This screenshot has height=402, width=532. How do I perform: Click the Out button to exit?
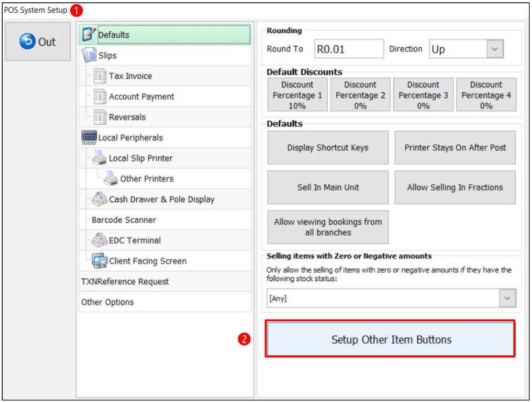pyautogui.click(x=38, y=42)
